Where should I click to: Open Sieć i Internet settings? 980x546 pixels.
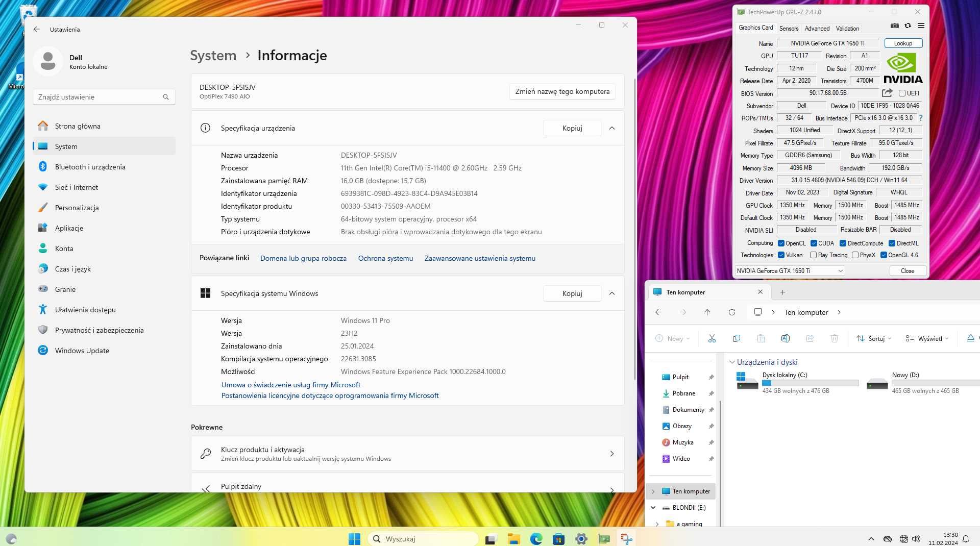pyautogui.click(x=104, y=187)
